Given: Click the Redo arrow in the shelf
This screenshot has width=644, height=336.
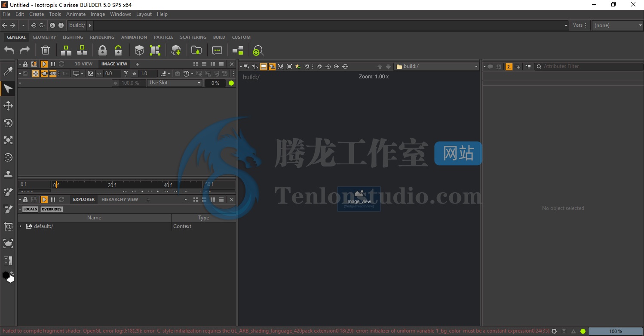Looking at the screenshot, I should tap(25, 50).
